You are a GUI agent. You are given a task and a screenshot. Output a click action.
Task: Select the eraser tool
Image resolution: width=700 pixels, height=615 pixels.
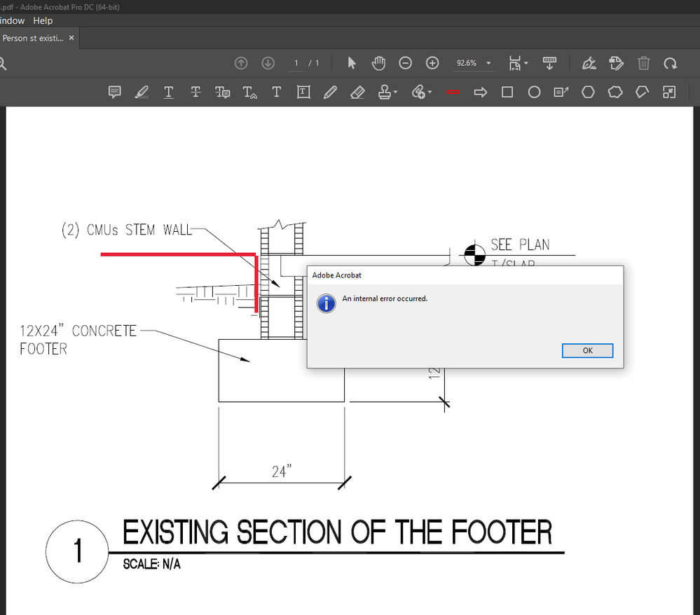(x=357, y=92)
